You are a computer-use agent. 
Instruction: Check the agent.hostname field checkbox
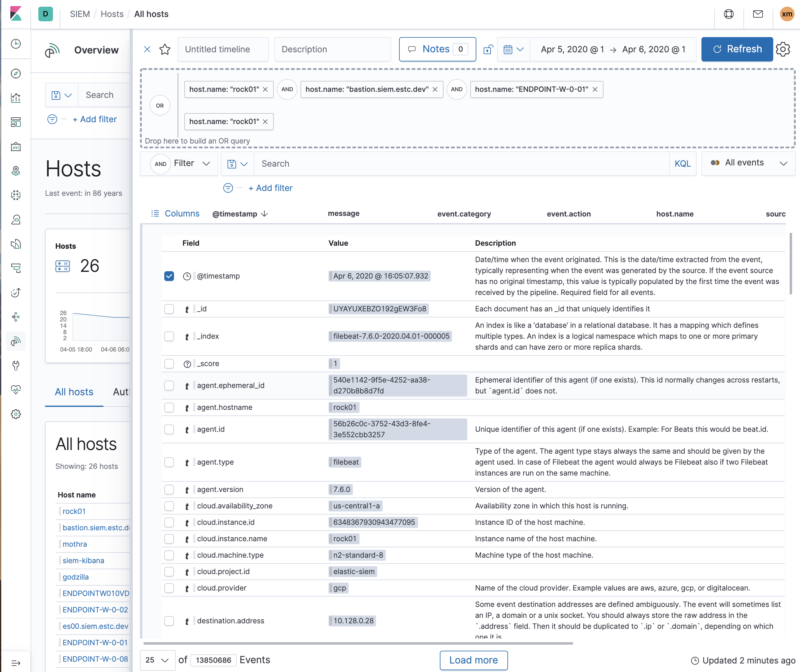click(169, 407)
